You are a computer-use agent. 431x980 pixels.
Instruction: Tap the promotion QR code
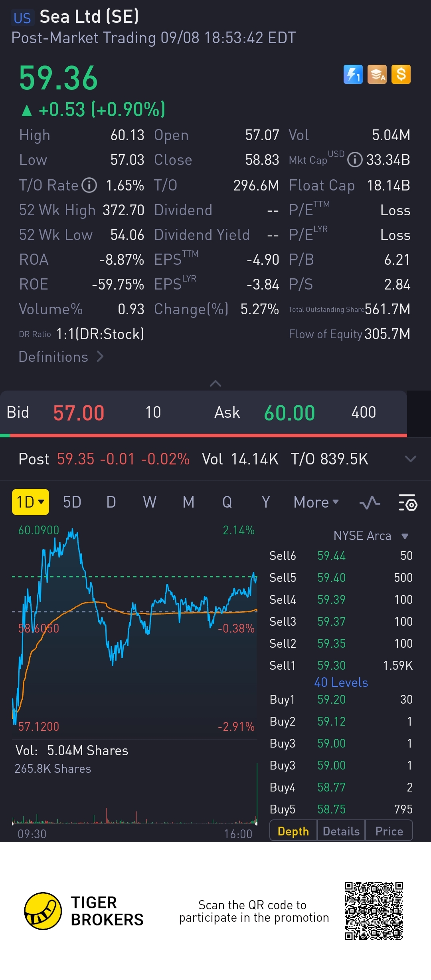click(x=374, y=911)
